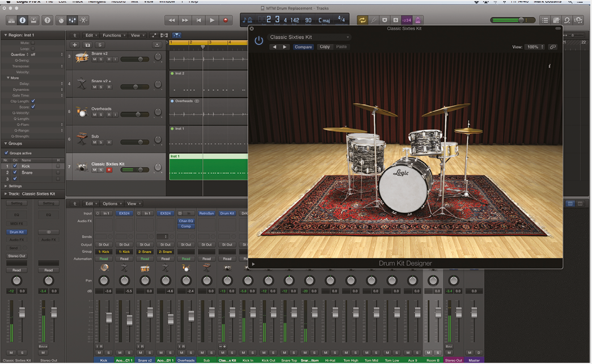This screenshot has width=592, height=364.
Task: Open the Mixer using the fader icon
Action: 72,20
